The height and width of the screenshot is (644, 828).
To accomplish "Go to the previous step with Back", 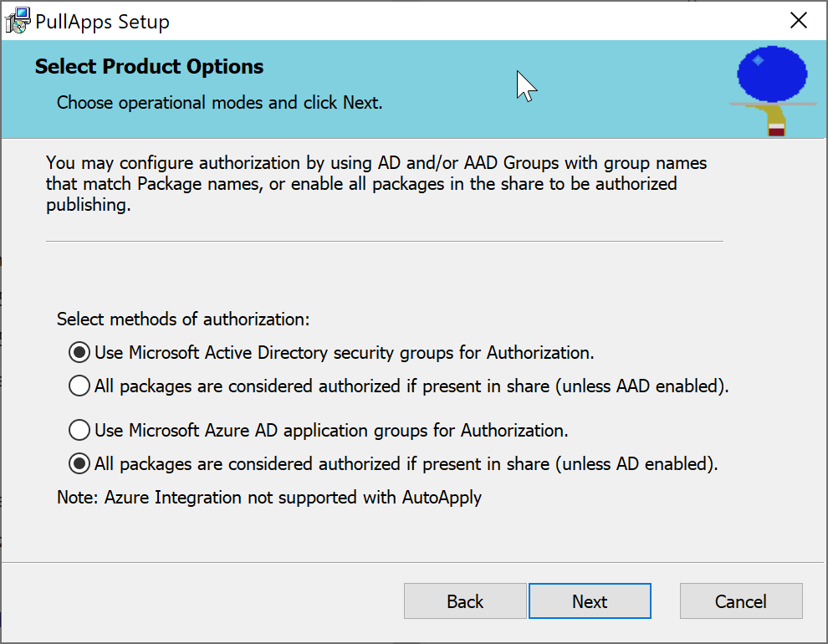I will pyautogui.click(x=465, y=601).
